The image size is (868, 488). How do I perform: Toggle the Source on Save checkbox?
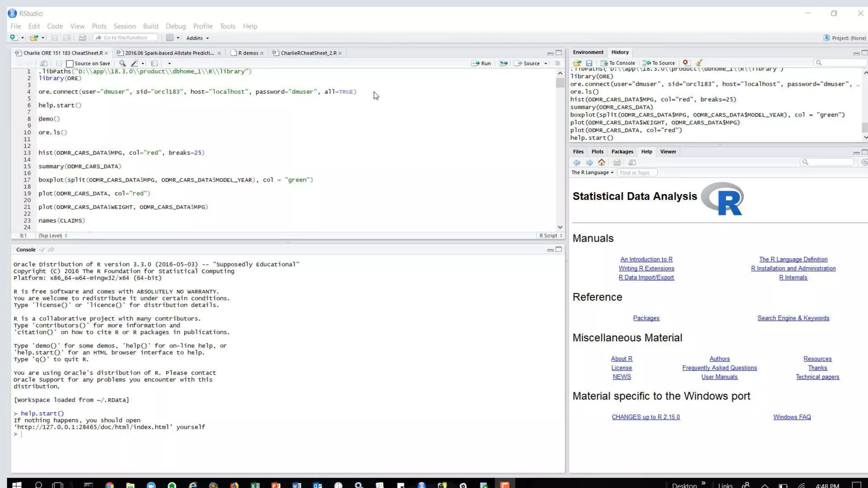pos(70,64)
